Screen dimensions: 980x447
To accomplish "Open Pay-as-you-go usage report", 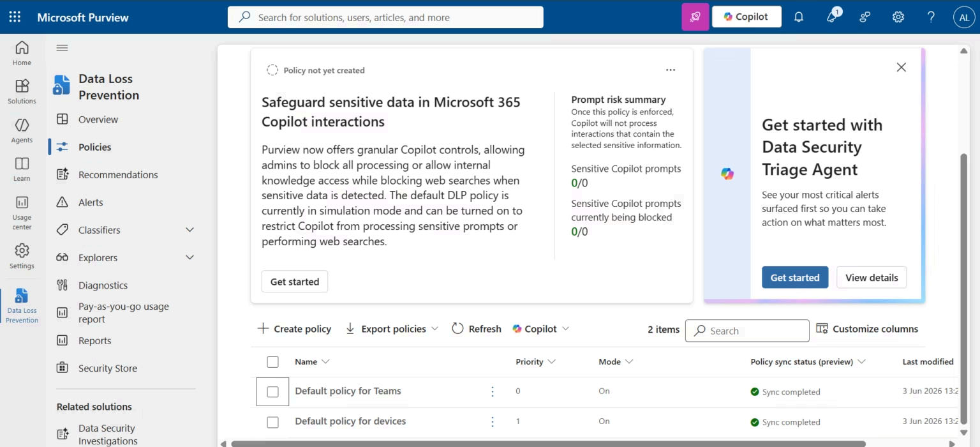I will coord(124,313).
